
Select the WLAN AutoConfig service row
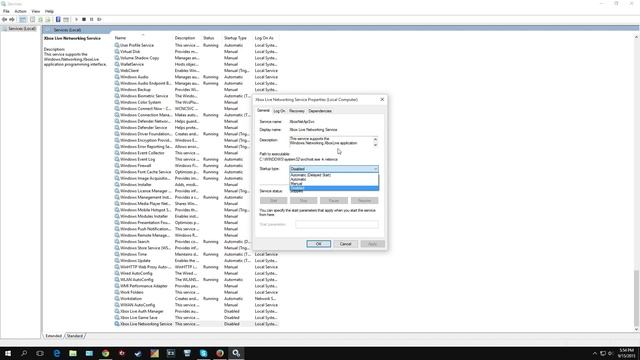pos(196,280)
